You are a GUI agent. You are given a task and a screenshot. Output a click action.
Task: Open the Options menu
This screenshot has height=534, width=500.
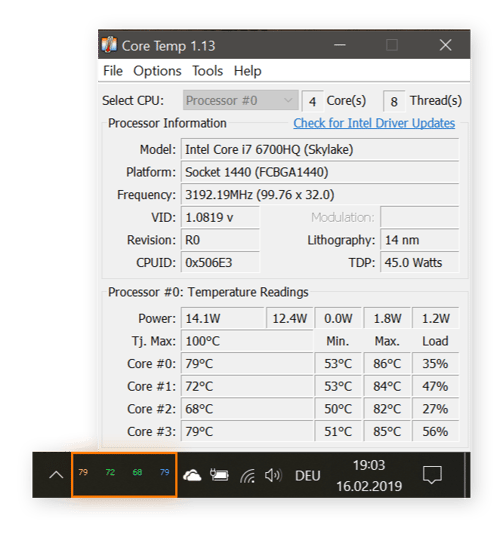click(x=157, y=71)
